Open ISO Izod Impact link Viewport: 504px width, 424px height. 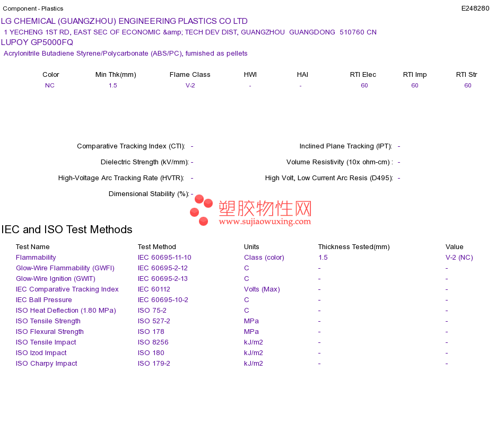click(x=41, y=352)
